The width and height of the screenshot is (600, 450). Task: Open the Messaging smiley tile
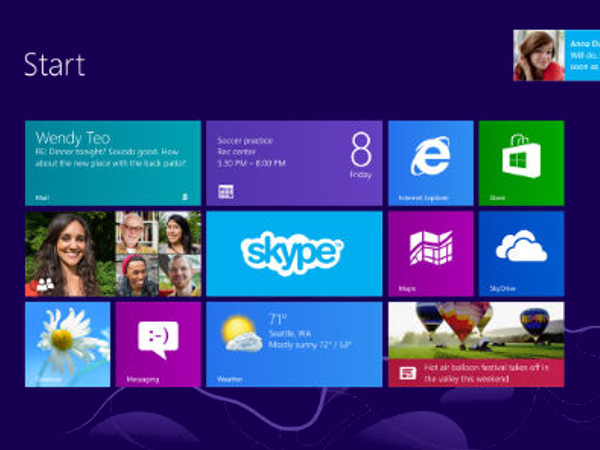(158, 344)
